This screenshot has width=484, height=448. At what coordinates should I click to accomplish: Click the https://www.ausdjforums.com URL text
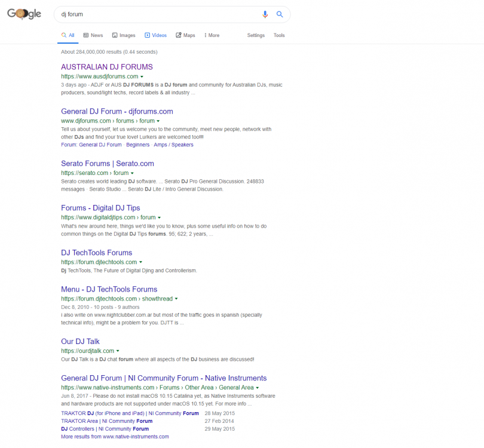coord(100,76)
